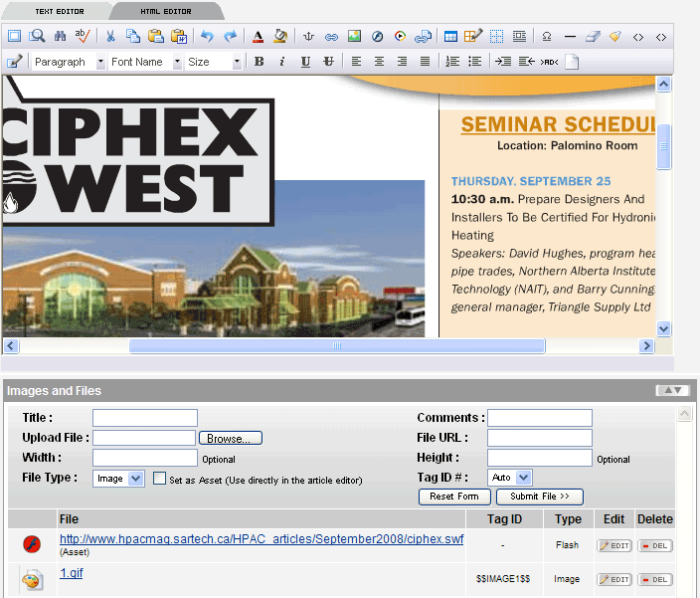Click the >ABC< toolbar icon
Image resolution: width=700 pixels, height=598 pixels.
[550, 62]
